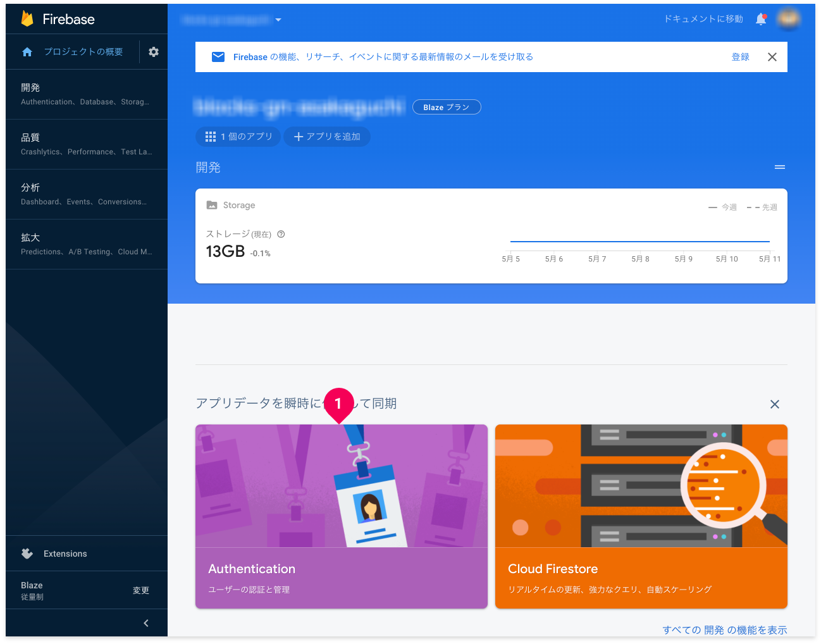Screen dimensions: 821x644
Task: Expand the 品質 sidebar section
Action: (87, 144)
